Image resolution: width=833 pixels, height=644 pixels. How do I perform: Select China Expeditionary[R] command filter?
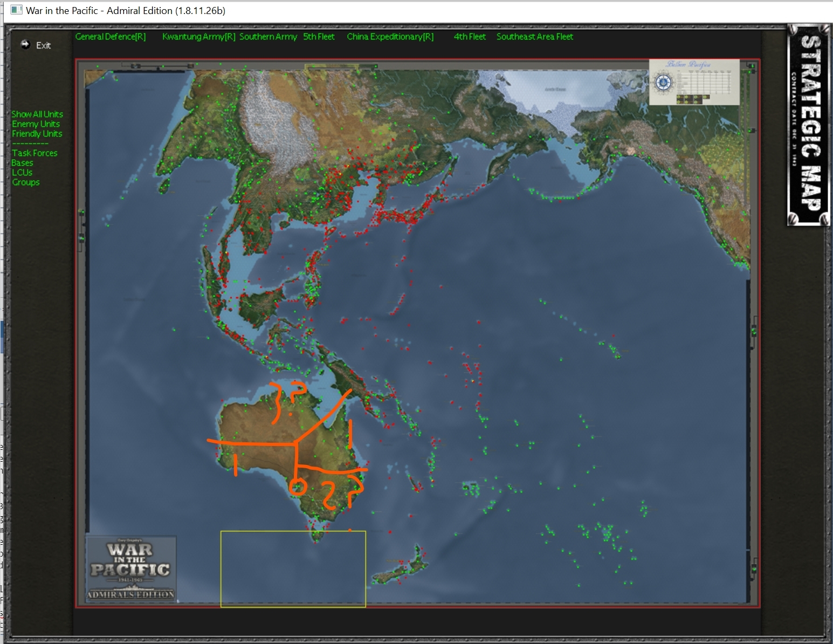pos(390,37)
